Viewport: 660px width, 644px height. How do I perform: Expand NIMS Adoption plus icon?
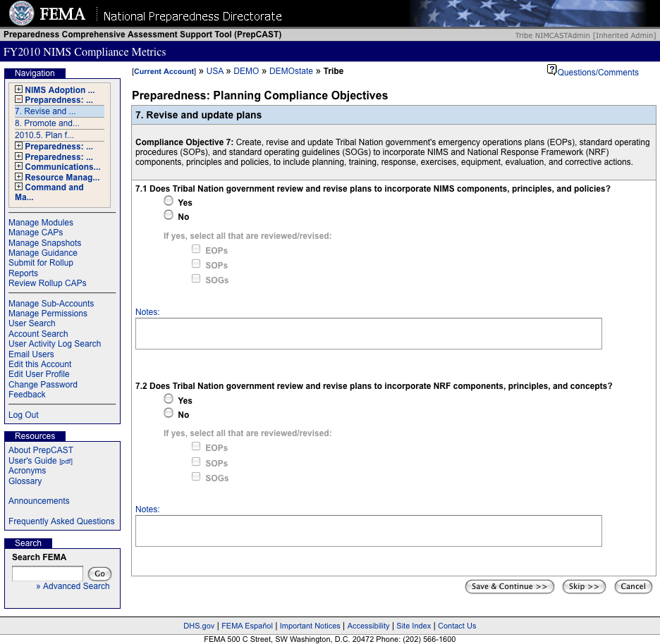click(19, 90)
